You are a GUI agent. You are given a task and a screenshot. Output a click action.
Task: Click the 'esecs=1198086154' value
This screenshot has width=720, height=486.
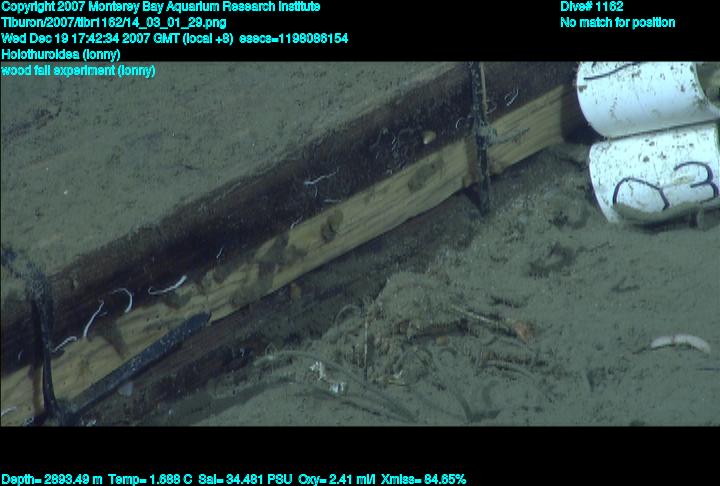coord(294,38)
